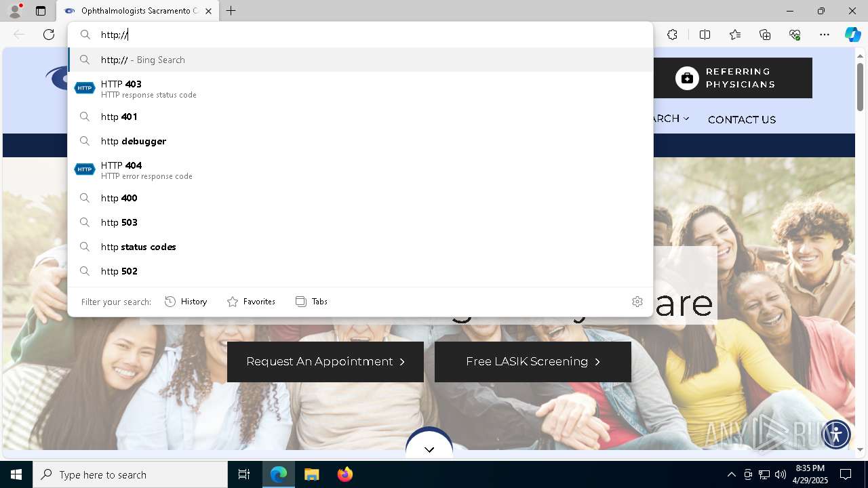The image size is (868, 488).
Task: Open File Explorer from the taskbar
Action: tap(311, 474)
